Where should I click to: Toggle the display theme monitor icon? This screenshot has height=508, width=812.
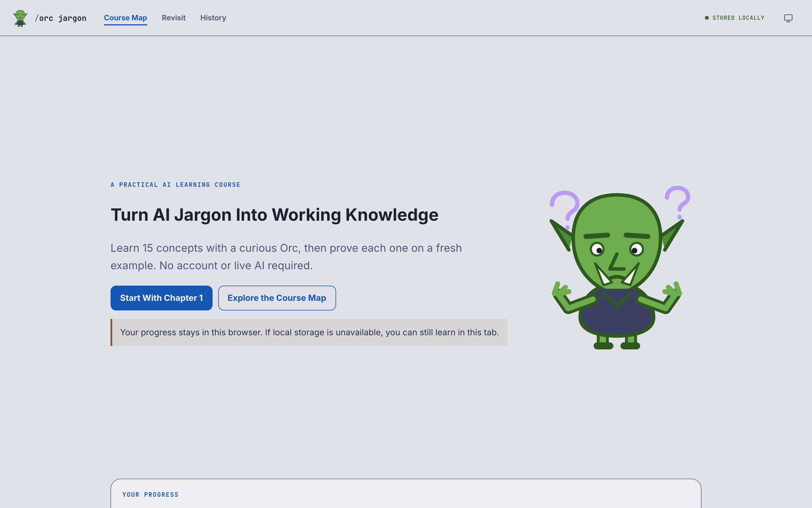pos(788,18)
